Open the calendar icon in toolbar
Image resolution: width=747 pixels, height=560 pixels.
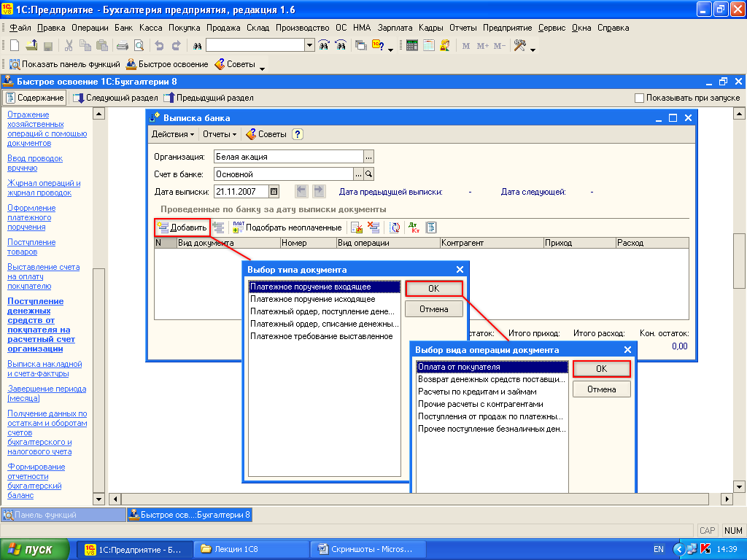click(428, 46)
